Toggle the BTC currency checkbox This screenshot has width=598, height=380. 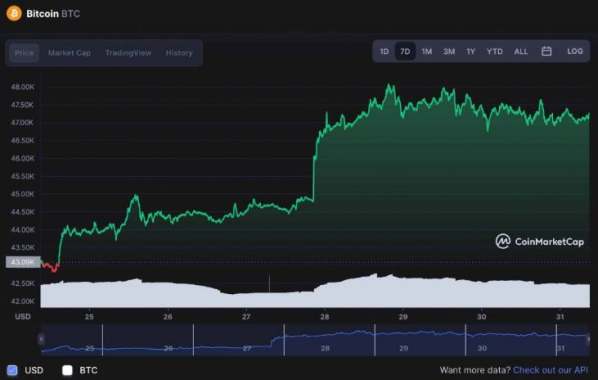(68, 370)
